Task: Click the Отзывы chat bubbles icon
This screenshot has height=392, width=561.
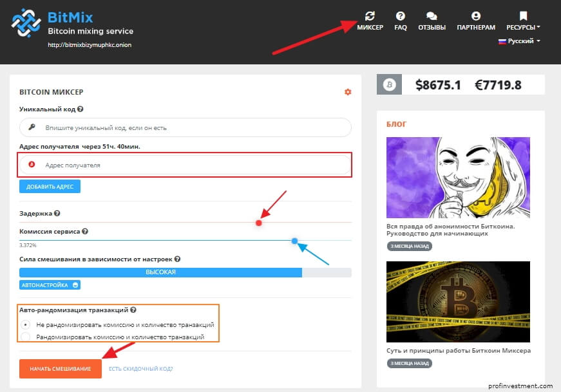Action: [432, 16]
